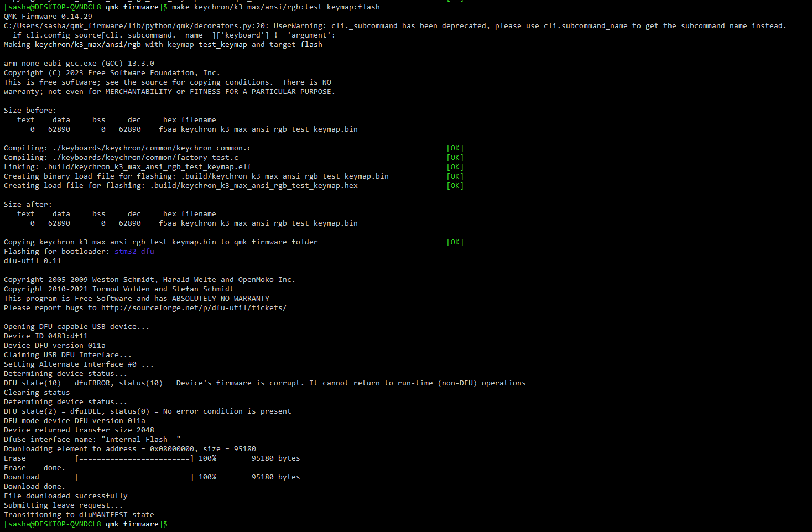Click the QMK Firmware 0.14.29 version text
The image size is (812, 532).
coord(48,16)
